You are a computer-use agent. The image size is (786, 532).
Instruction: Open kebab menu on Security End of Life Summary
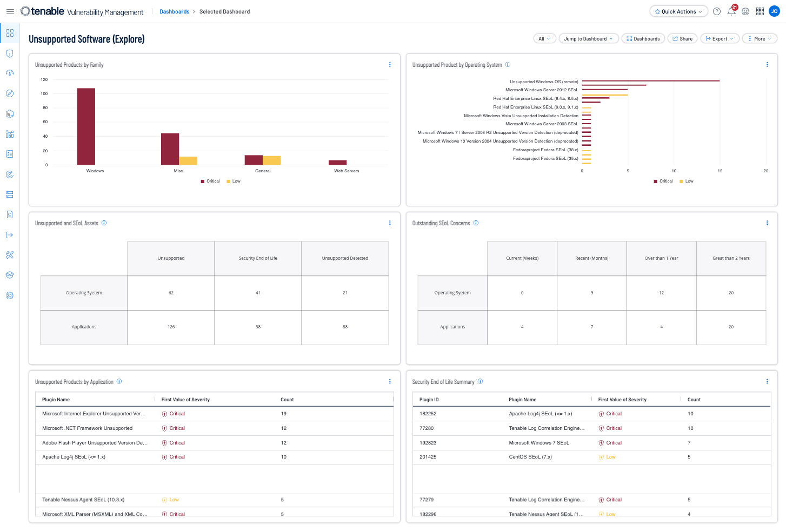coord(767,381)
